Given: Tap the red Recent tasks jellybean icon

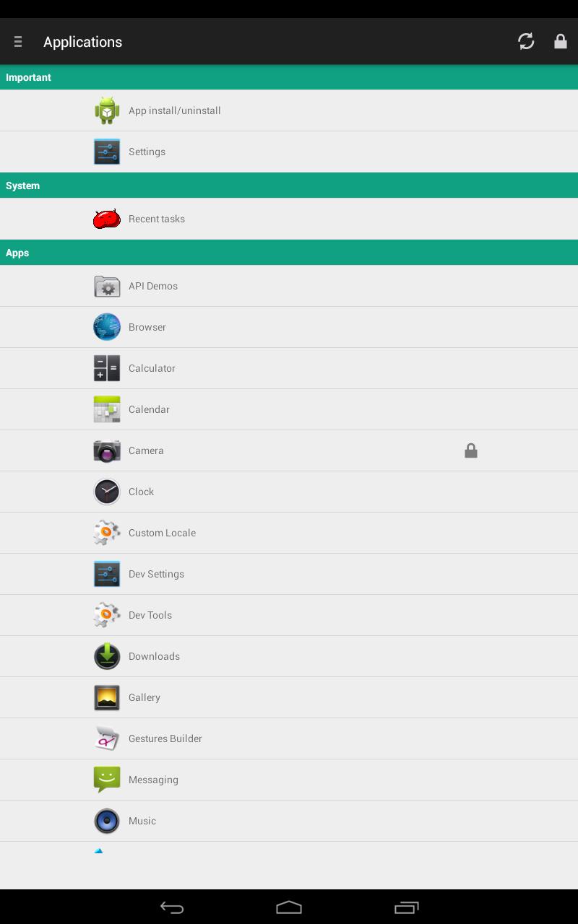Looking at the screenshot, I should pyautogui.click(x=107, y=219).
